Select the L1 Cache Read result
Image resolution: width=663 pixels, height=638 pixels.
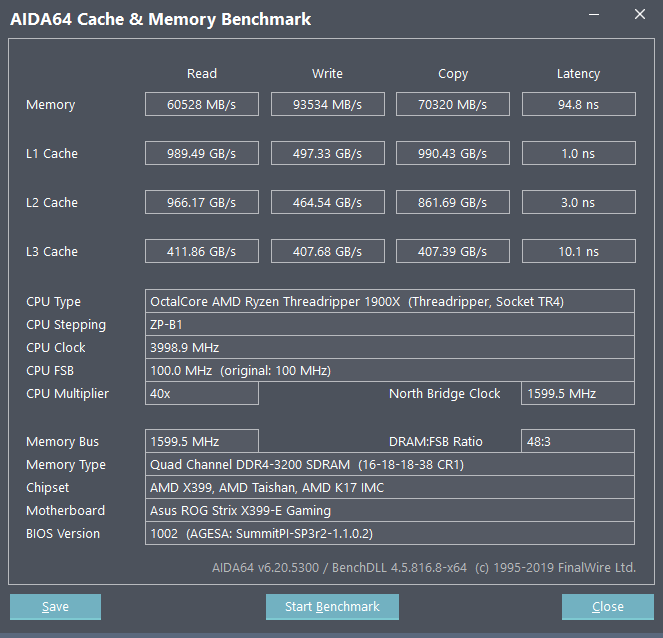coord(202,154)
